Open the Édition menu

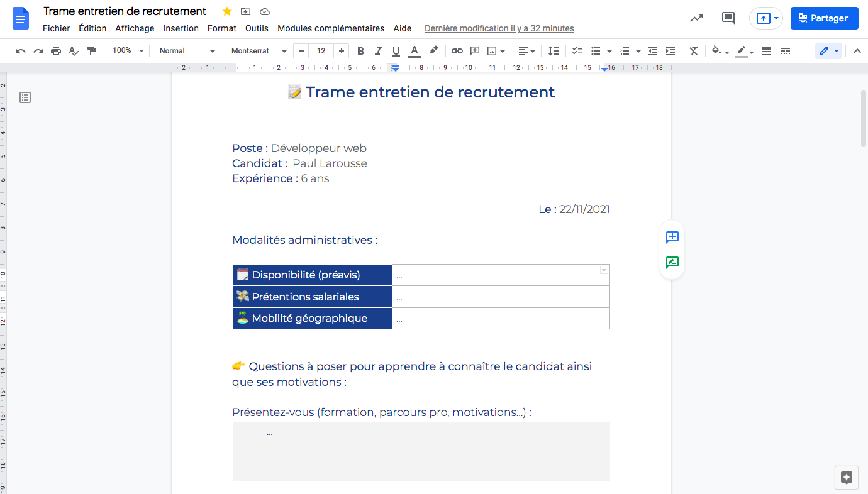pyautogui.click(x=92, y=28)
